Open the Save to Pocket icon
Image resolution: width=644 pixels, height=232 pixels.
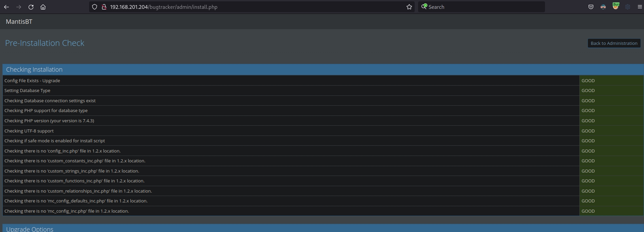point(591,7)
